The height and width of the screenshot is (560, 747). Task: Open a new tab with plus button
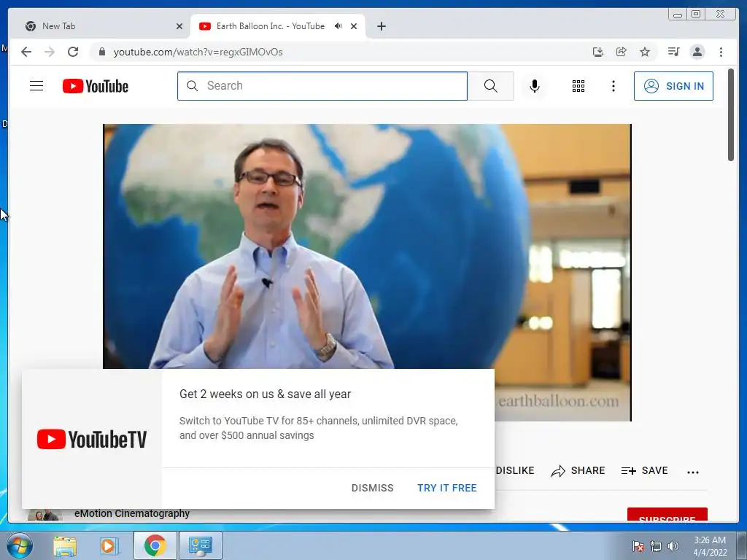coord(381,26)
